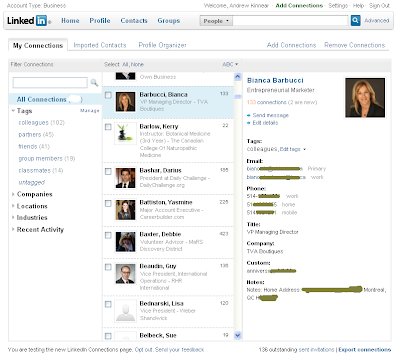Screen dimensions: 400x360
Task: Click the Sign Out link
Action: (379, 6)
